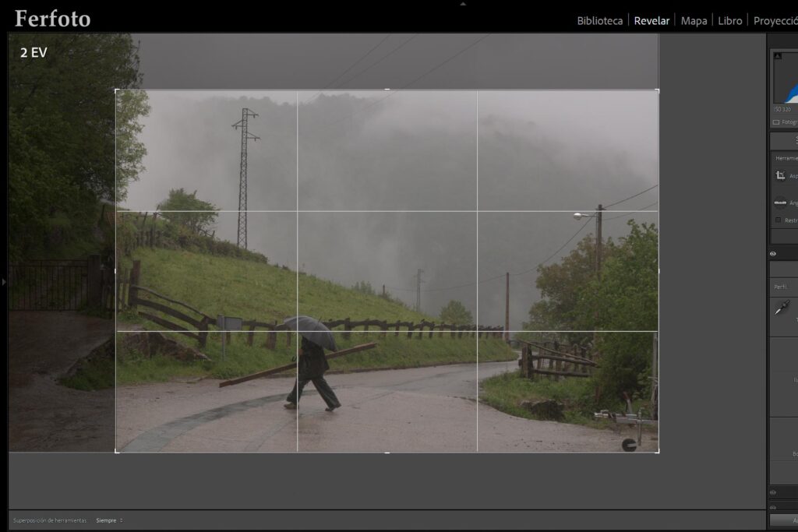This screenshot has height=532, width=798.
Task: Select the white balance eyedropper tool
Action: 782,308
